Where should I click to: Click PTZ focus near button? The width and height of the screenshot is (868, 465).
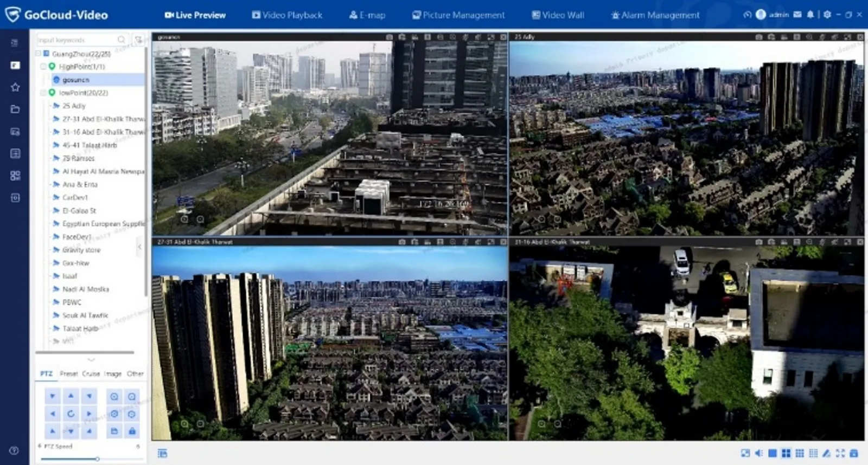114,414
